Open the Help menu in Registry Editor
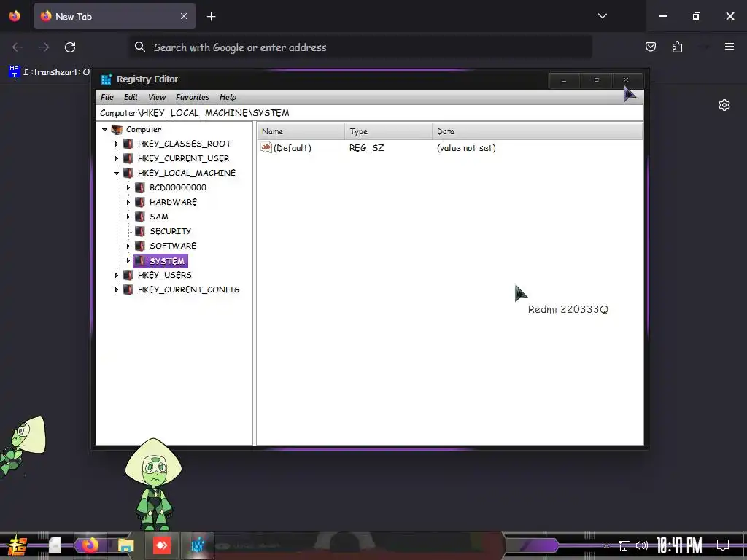This screenshot has height=560, width=747. pyautogui.click(x=228, y=97)
